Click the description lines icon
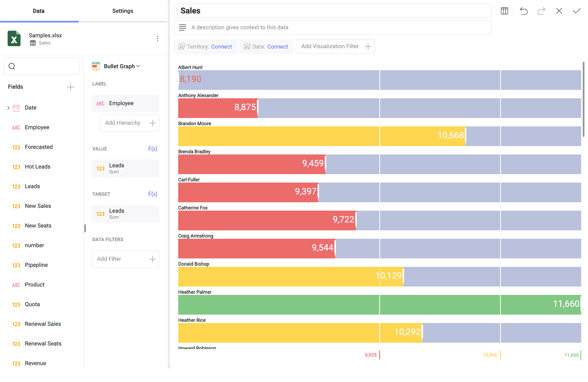588x382 pixels. click(x=183, y=27)
